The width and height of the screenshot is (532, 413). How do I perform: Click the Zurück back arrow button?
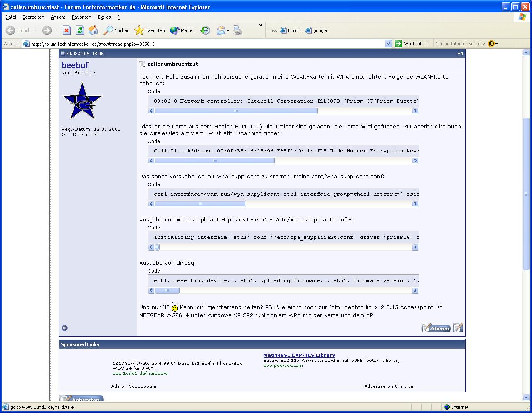click(18, 30)
